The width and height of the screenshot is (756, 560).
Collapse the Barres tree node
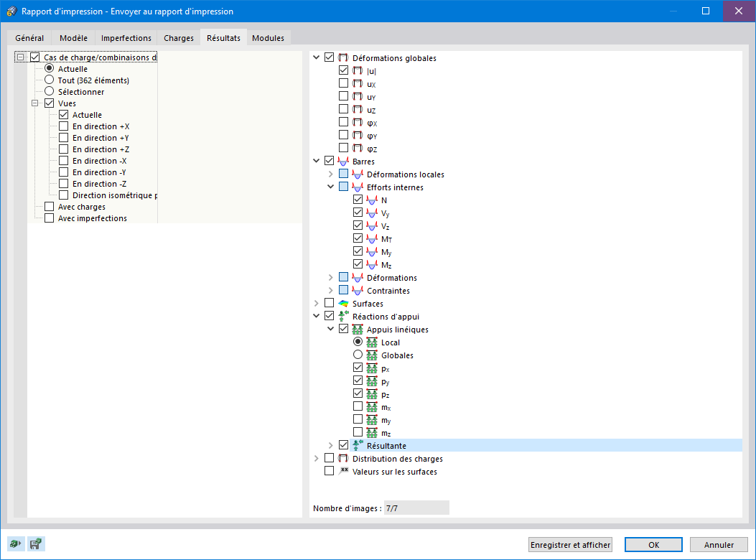317,161
